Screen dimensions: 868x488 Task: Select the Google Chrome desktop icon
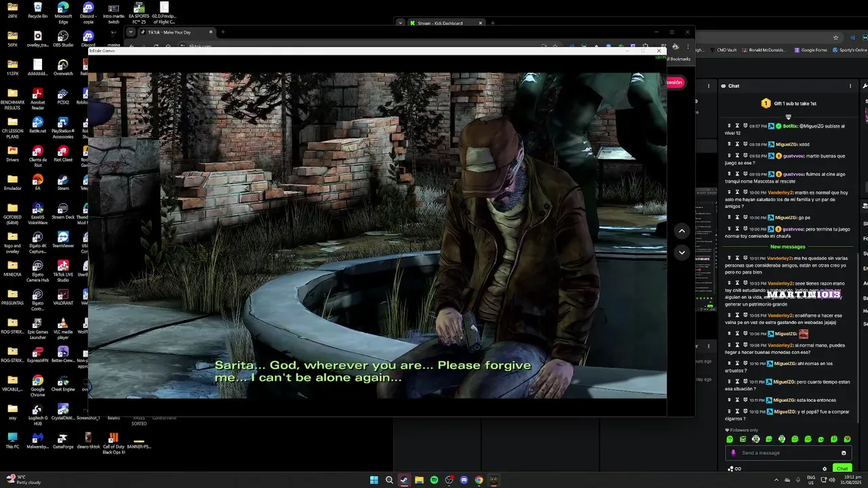37,386
